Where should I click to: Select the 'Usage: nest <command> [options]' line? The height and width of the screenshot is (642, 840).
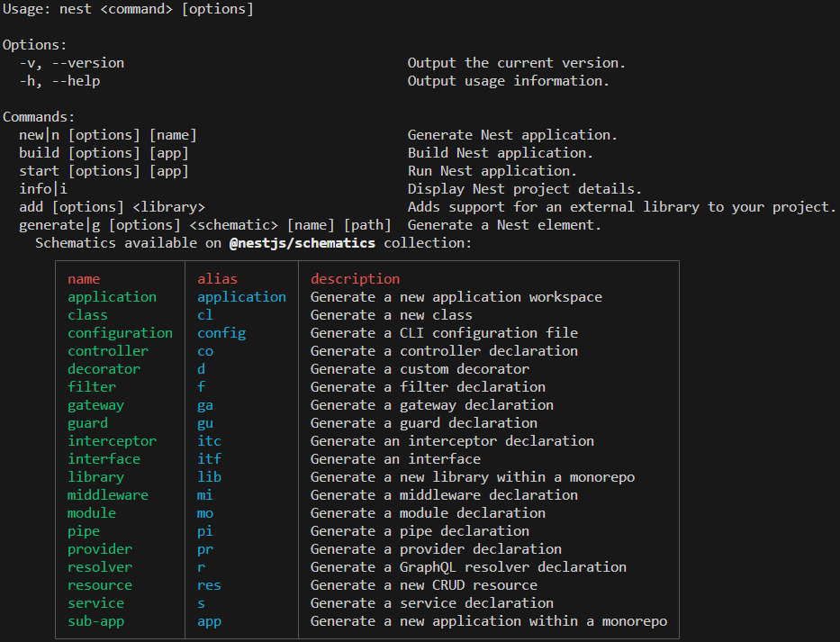tap(128, 10)
